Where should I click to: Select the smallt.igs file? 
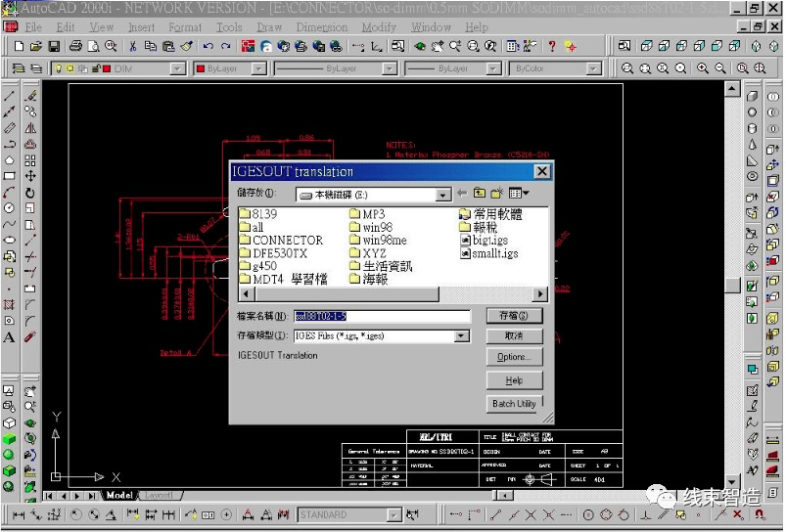(x=488, y=253)
